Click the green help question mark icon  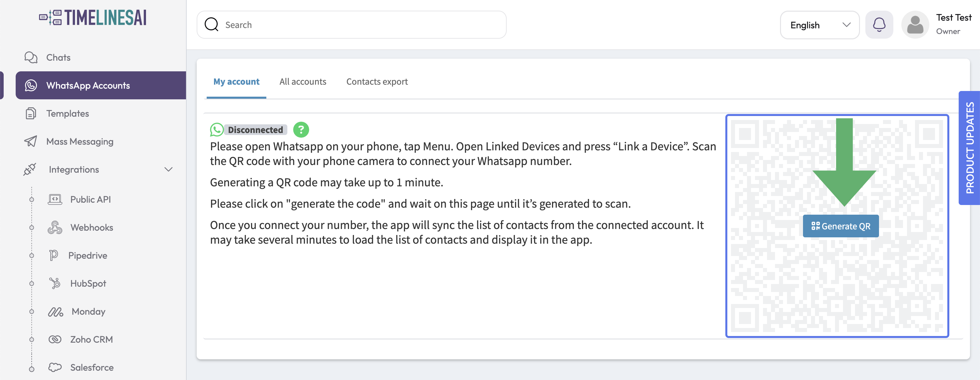click(301, 130)
